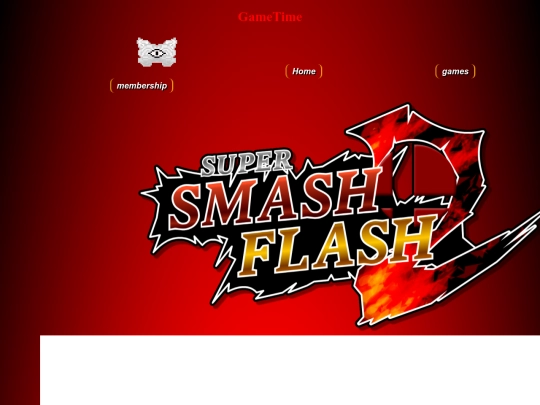The height and width of the screenshot is (405, 540).
Task: Open the membership menu item
Action: pyautogui.click(x=142, y=86)
